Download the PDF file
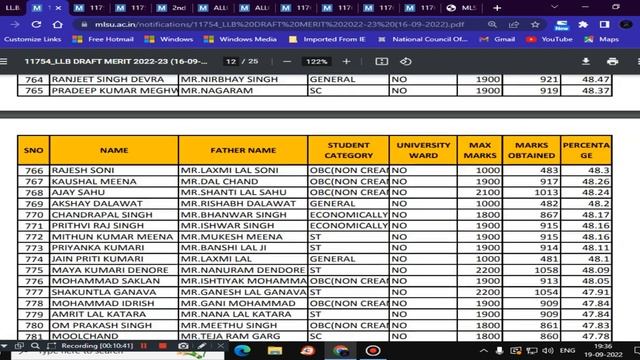 tap(586, 61)
